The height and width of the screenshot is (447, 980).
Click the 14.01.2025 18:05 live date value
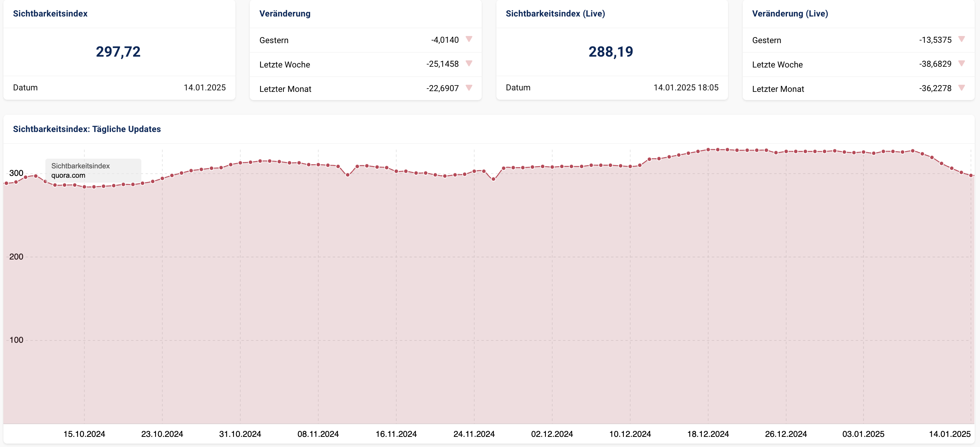click(x=686, y=88)
